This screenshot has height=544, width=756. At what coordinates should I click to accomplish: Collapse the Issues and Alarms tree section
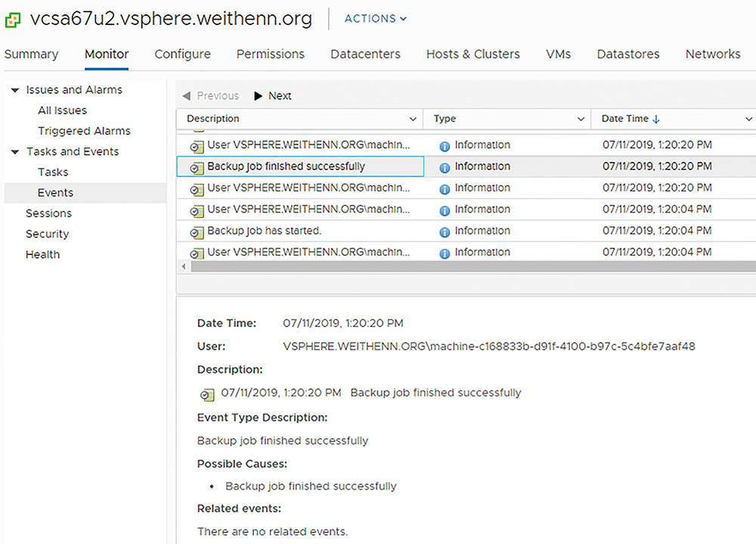pyautogui.click(x=15, y=90)
